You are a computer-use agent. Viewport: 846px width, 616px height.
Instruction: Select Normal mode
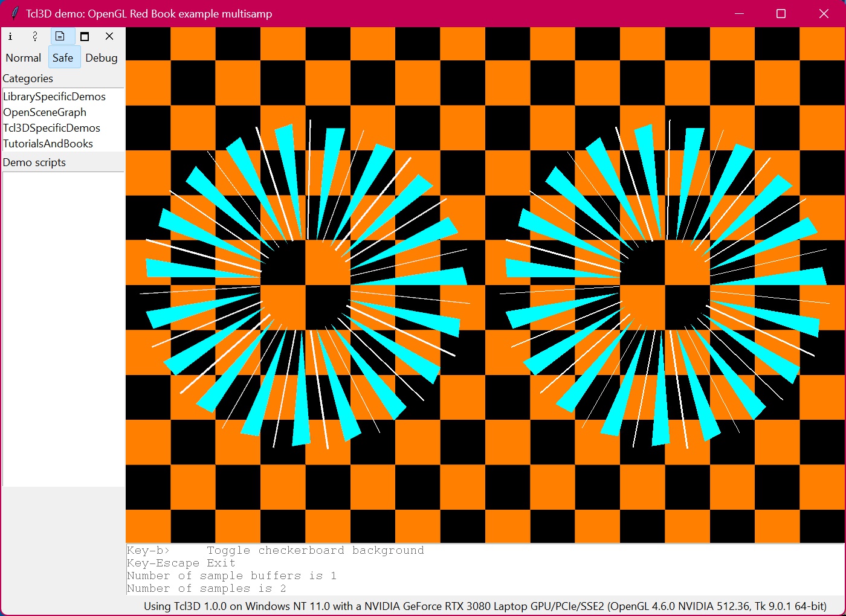coord(24,58)
